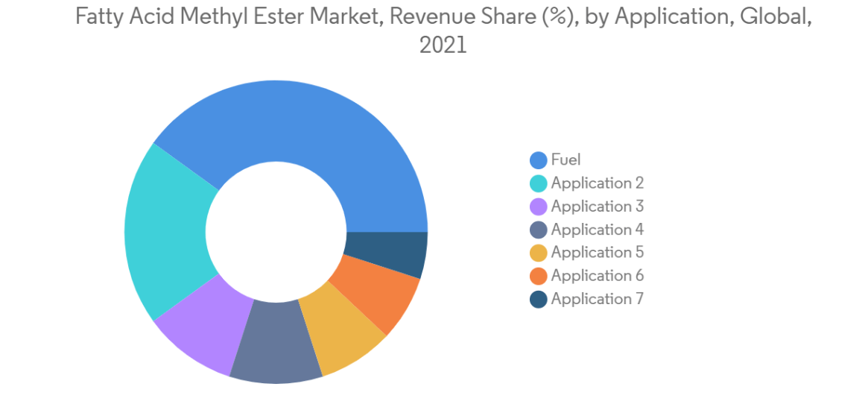
Task: Click the orange Application 6 legend dot
Action: tap(539, 276)
